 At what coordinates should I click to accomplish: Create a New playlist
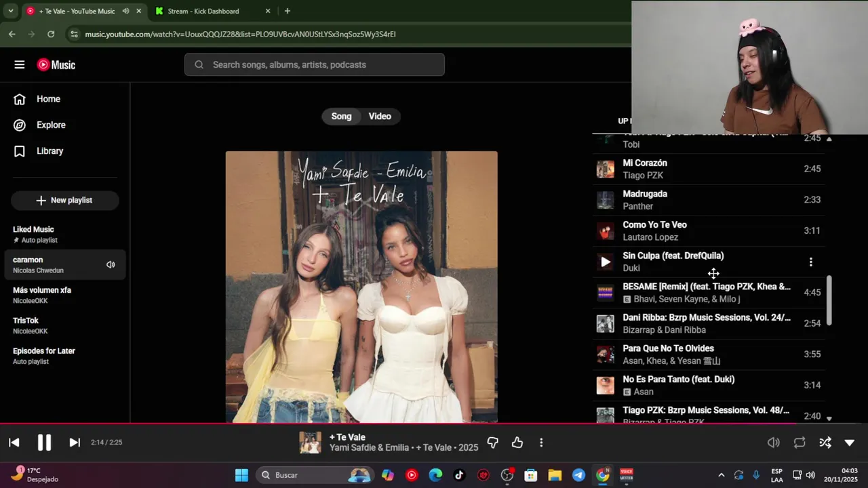click(65, 200)
